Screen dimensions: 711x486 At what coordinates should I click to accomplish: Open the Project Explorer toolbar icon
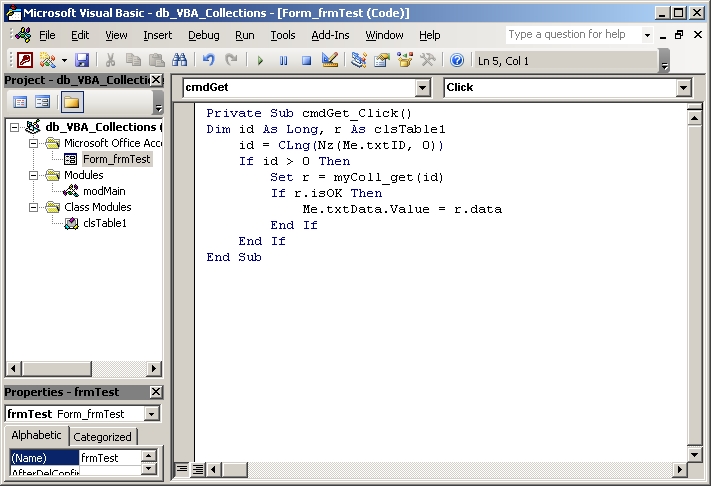click(x=359, y=60)
